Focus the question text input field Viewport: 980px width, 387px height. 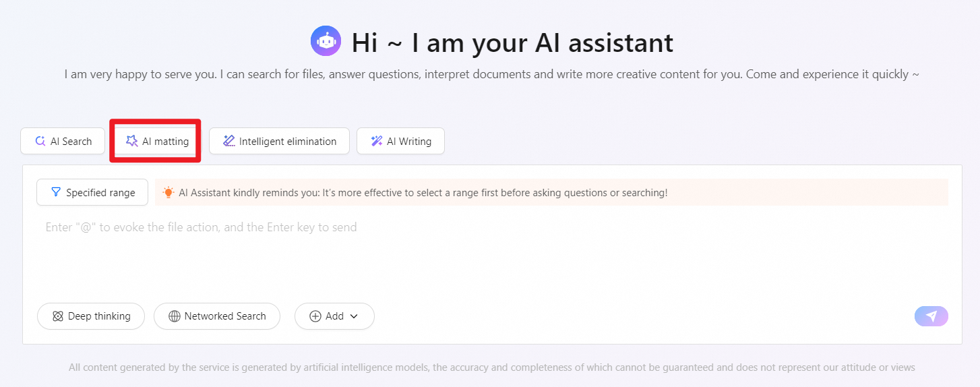point(472,256)
